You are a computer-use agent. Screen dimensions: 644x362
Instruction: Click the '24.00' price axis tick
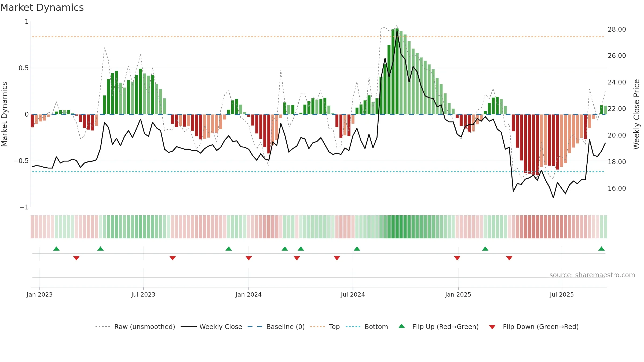pyautogui.click(x=617, y=82)
